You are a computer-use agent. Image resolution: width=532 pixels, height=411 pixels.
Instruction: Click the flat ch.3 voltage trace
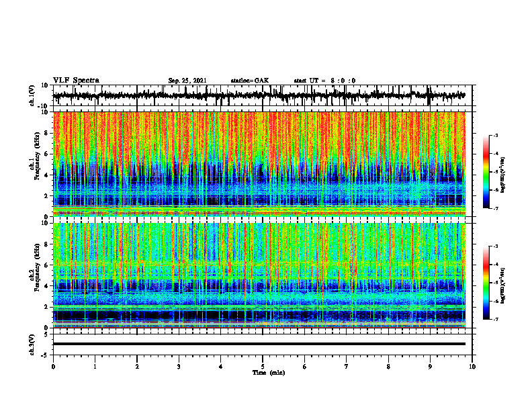(259, 344)
